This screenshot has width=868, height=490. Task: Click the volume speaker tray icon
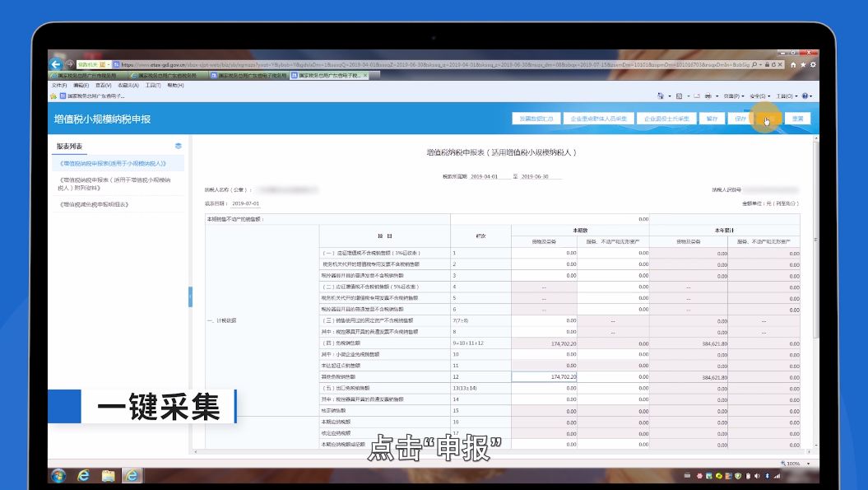tap(757, 476)
